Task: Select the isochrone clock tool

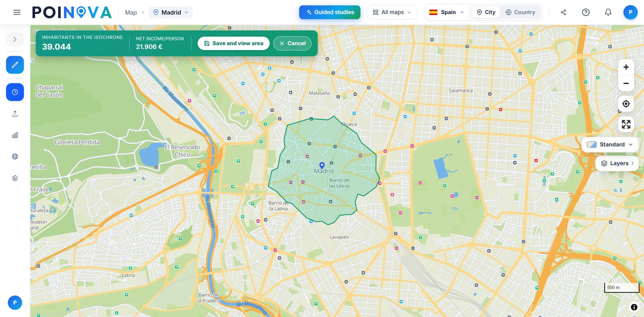Action: click(15, 92)
